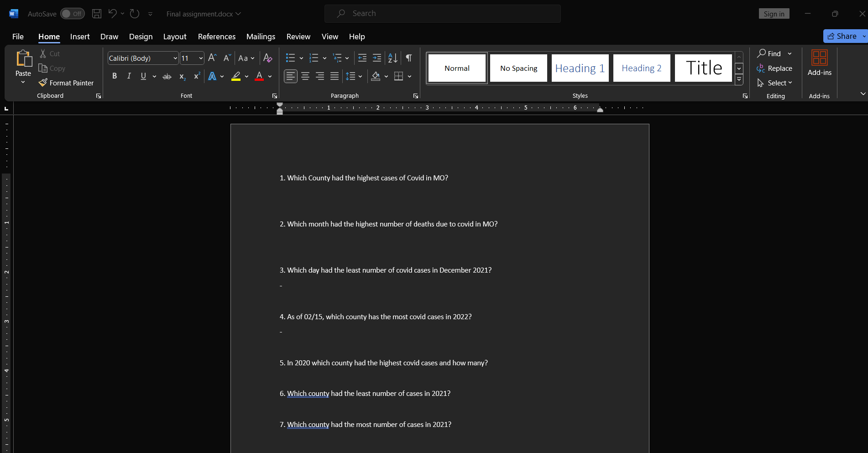
Task: Apply italic formatting
Action: (x=129, y=76)
